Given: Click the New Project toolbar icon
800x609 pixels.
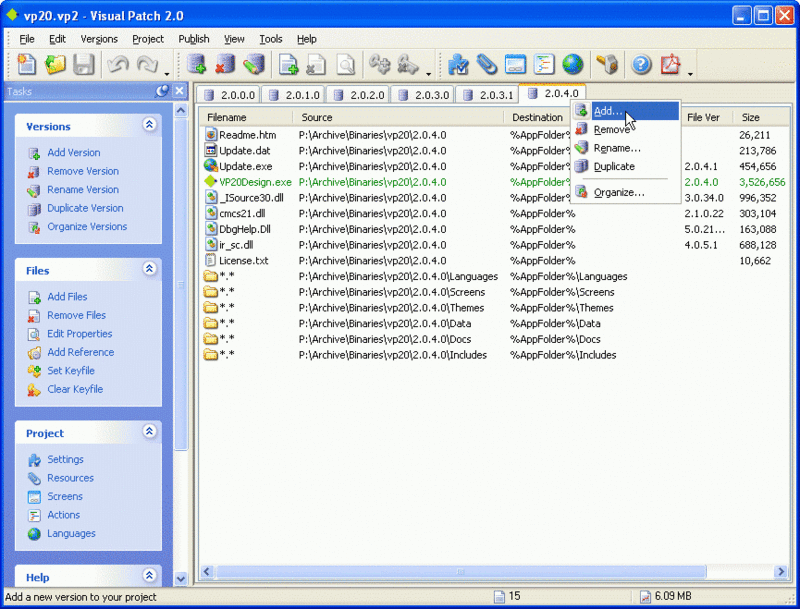Looking at the screenshot, I should pyautogui.click(x=27, y=65).
